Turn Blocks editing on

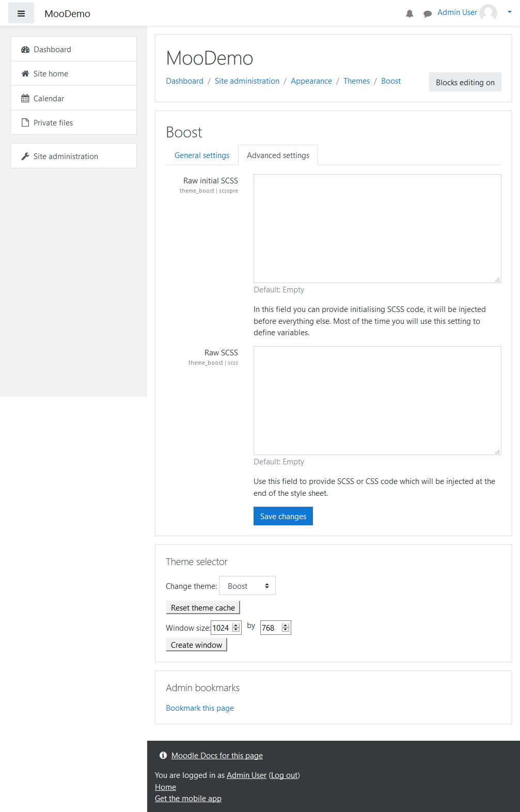(465, 82)
